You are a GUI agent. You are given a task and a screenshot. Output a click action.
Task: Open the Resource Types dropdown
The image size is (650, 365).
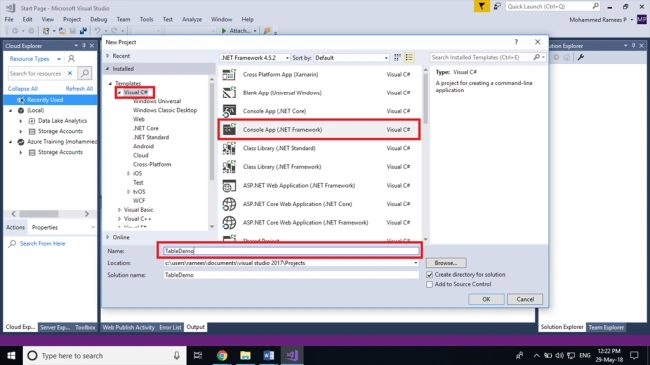[x=35, y=59]
